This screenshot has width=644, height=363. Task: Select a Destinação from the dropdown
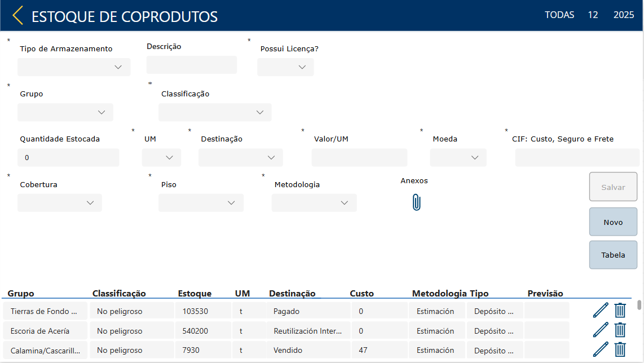pos(240,157)
